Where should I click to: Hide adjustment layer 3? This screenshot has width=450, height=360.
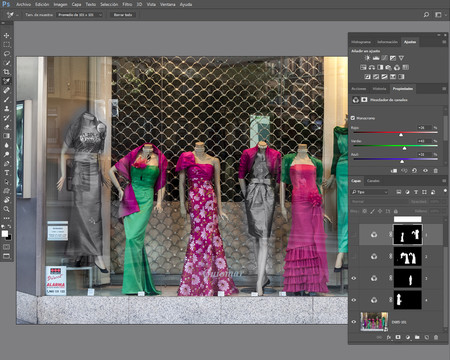tap(354, 278)
